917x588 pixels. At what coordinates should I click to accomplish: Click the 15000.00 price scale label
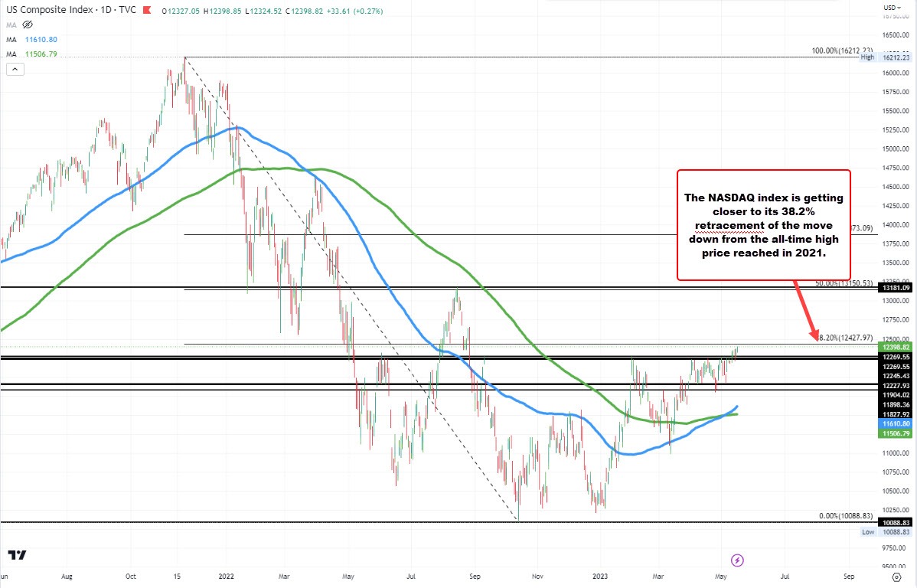pos(896,149)
